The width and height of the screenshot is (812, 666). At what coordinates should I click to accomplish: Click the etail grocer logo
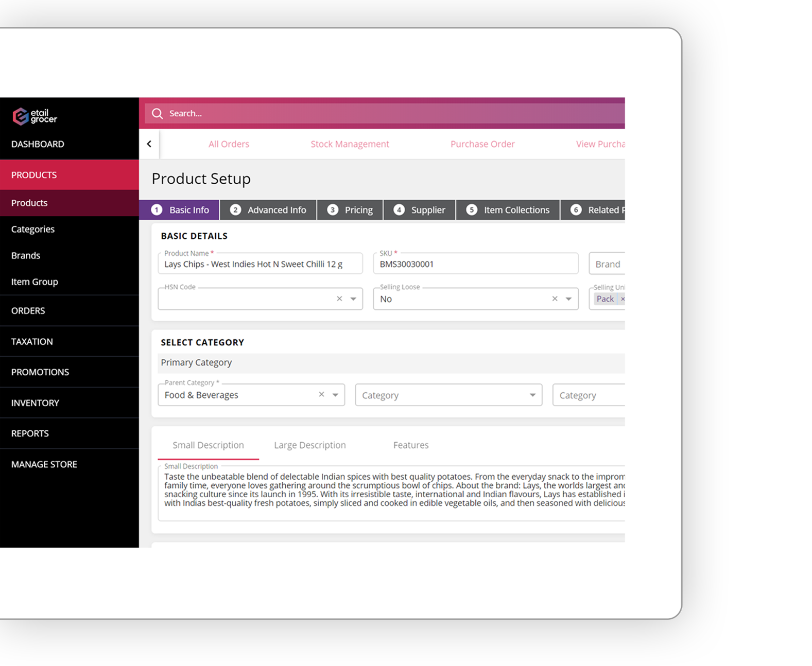pos(34,116)
